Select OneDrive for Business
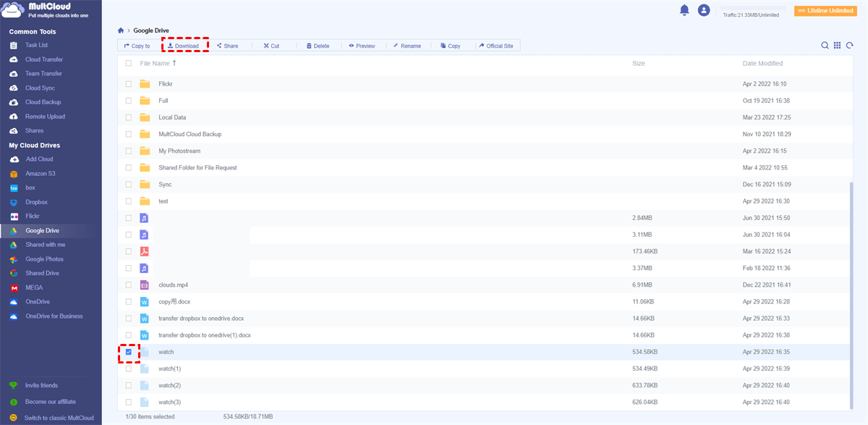 (x=54, y=316)
